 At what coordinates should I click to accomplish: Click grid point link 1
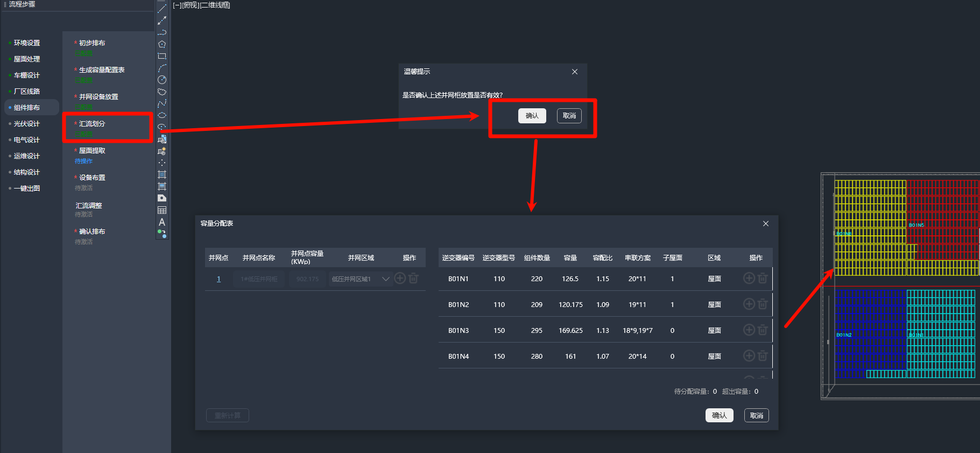[218, 279]
